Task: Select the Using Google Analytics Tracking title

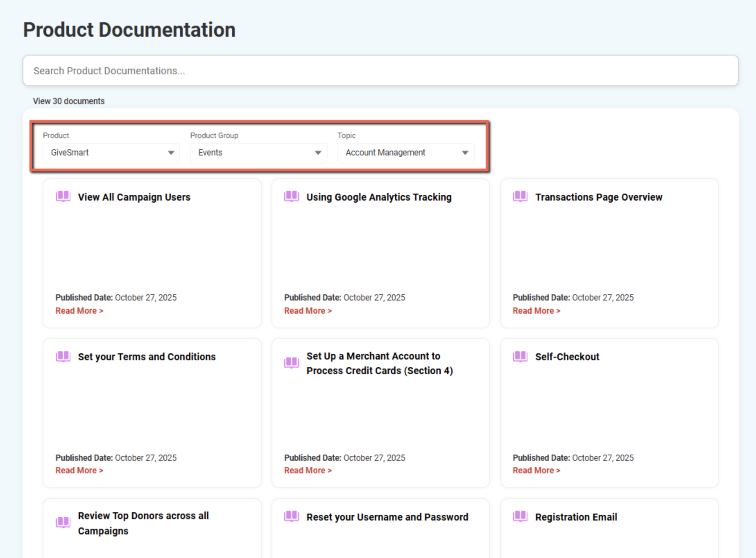Action: click(x=379, y=197)
